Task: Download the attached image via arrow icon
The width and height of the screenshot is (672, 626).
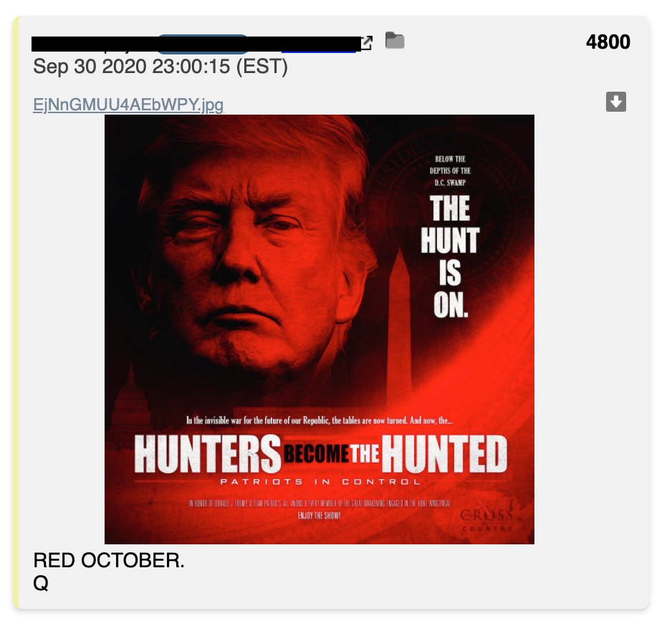Action: (x=616, y=102)
